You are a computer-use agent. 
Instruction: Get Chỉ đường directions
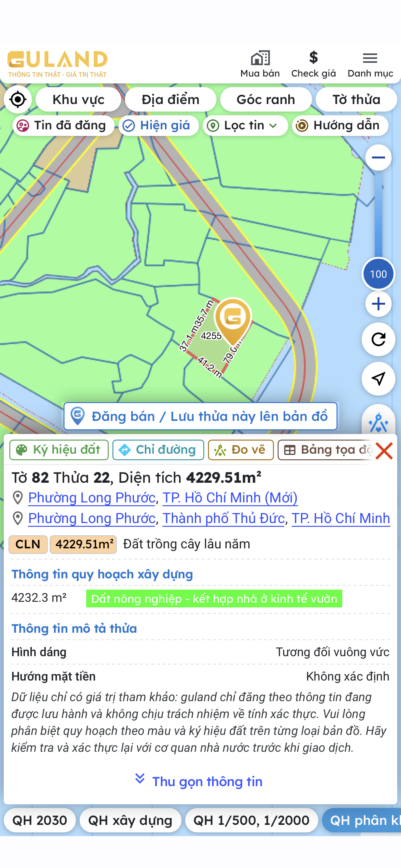pos(158,450)
